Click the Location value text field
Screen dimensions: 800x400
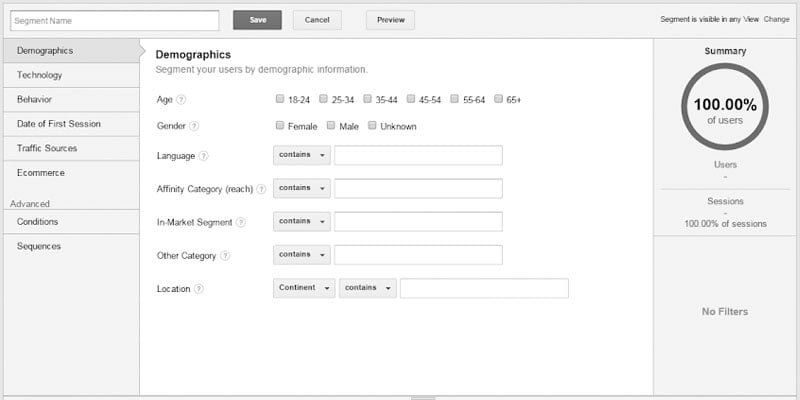[x=484, y=288]
